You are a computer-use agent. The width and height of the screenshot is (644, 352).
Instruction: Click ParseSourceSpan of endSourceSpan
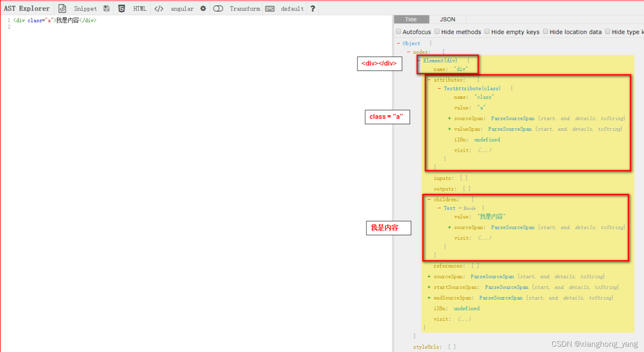501,298
